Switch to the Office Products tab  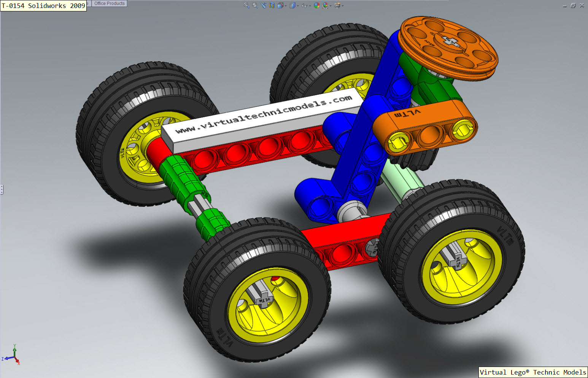coord(110,3)
